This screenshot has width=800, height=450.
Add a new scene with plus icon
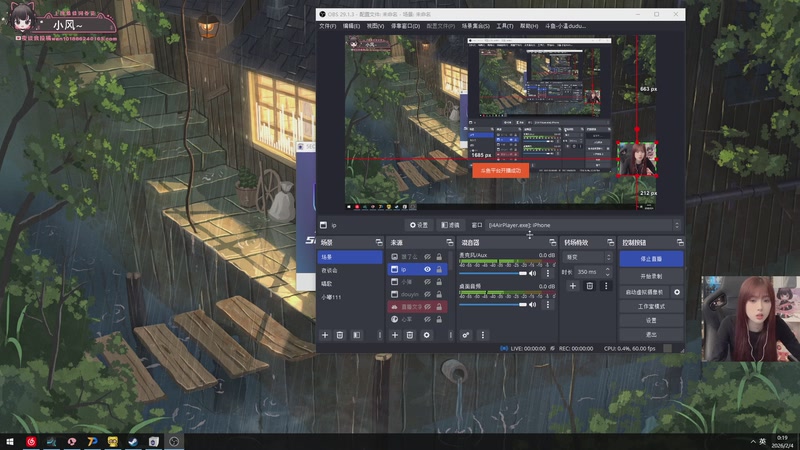tap(325, 335)
